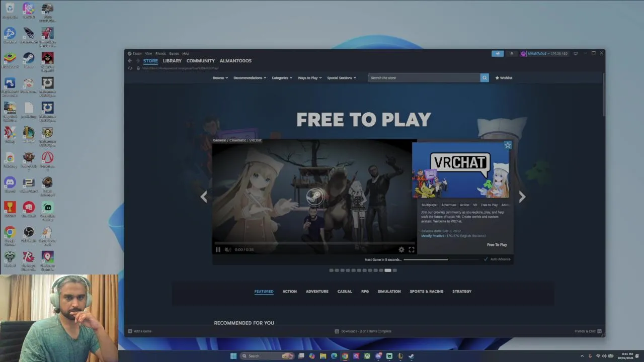Open the Wishlist
Image resolution: width=644 pixels, height=362 pixels.
click(x=504, y=78)
